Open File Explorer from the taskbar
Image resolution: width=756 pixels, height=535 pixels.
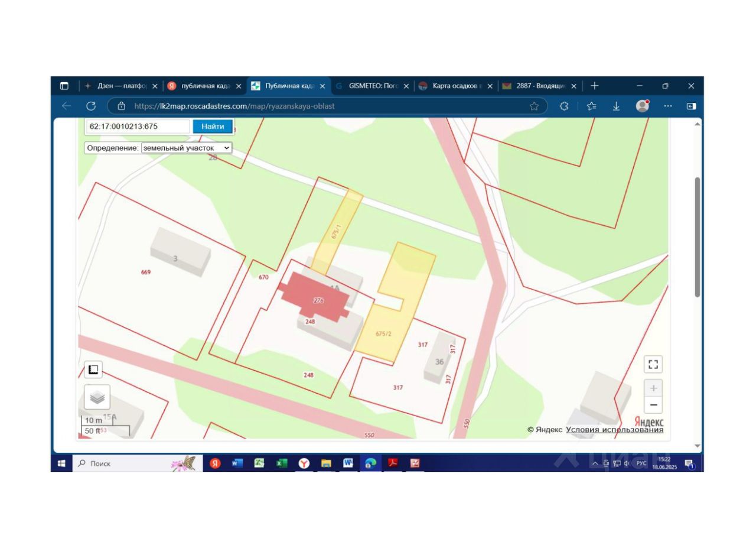pyautogui.click(x=326, y=463)
